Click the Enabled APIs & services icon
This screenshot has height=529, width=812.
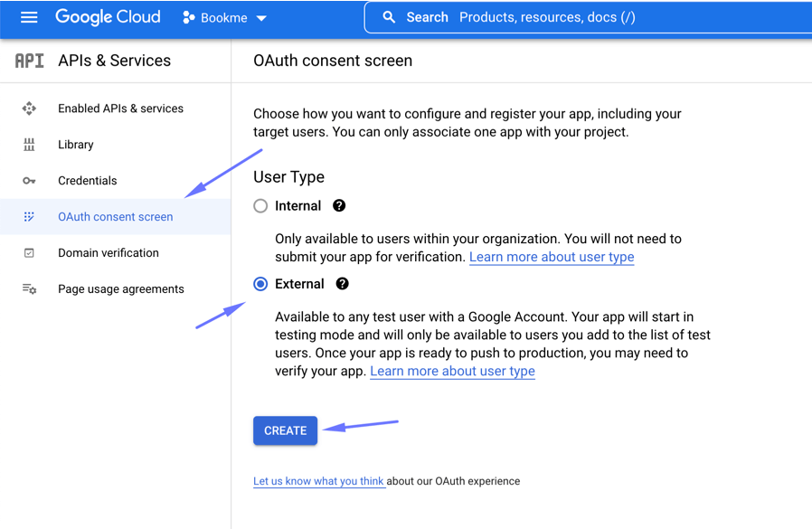click(29, 109)
